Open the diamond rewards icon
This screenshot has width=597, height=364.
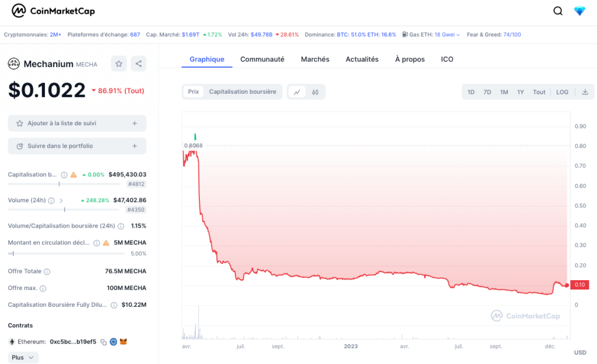[579, 10]
